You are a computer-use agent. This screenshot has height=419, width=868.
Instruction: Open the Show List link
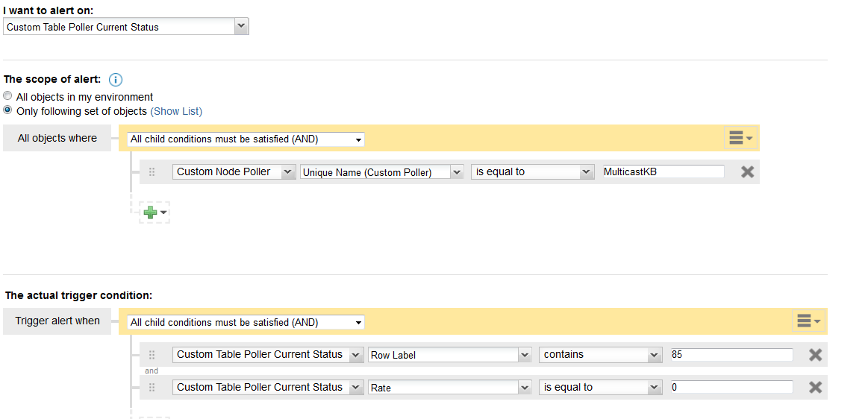(176, 111)
